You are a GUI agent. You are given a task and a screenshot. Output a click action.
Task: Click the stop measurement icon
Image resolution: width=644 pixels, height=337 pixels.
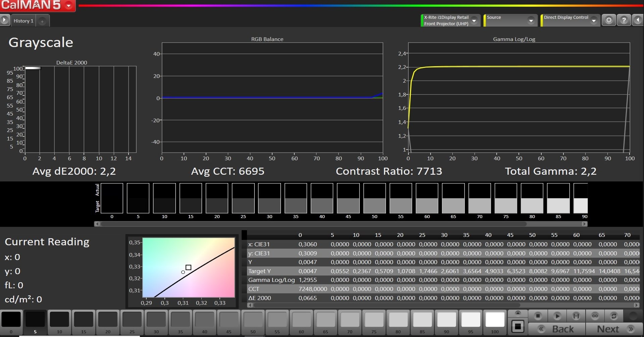538,316
